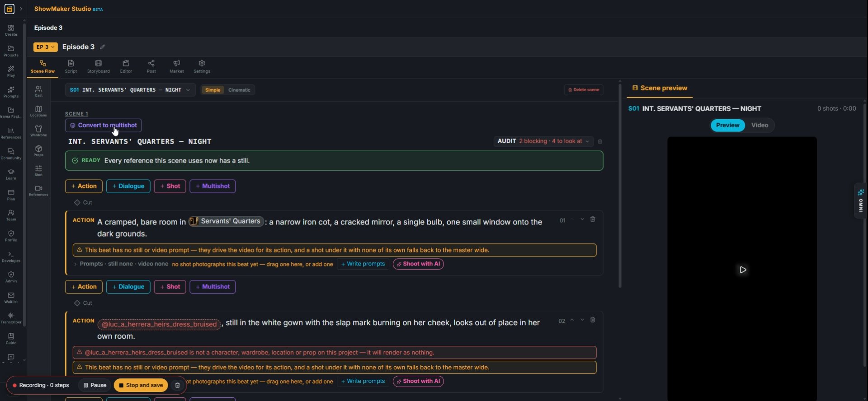868x401 pixels.
Task: Click Convert to multishot button
Action: [104, 125]
